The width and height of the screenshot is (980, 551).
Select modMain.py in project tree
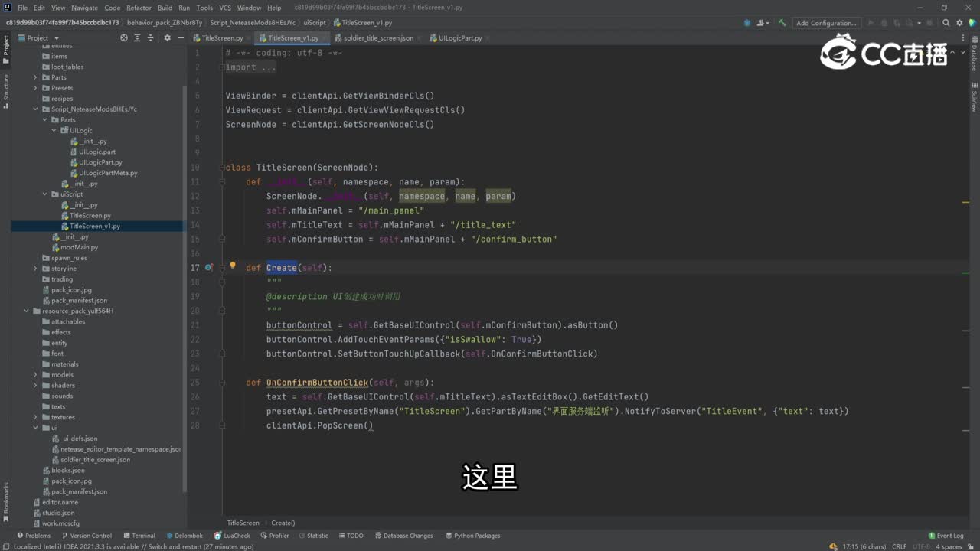79,247
